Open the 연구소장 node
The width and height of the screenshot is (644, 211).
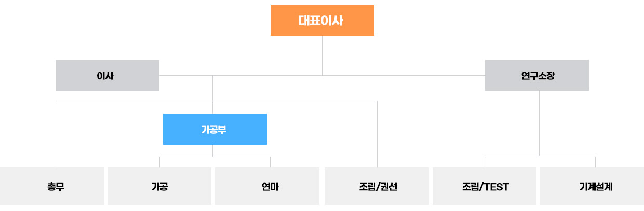(537, 75)
